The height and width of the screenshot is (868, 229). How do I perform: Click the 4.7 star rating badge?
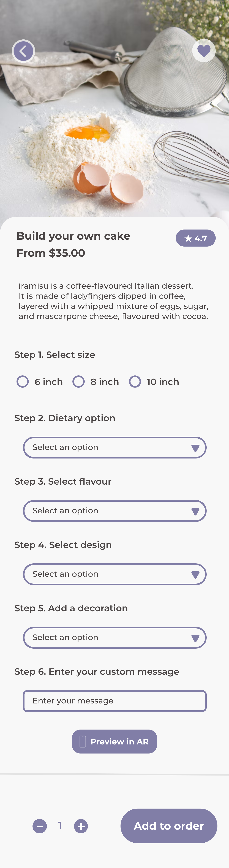point(195,238)
